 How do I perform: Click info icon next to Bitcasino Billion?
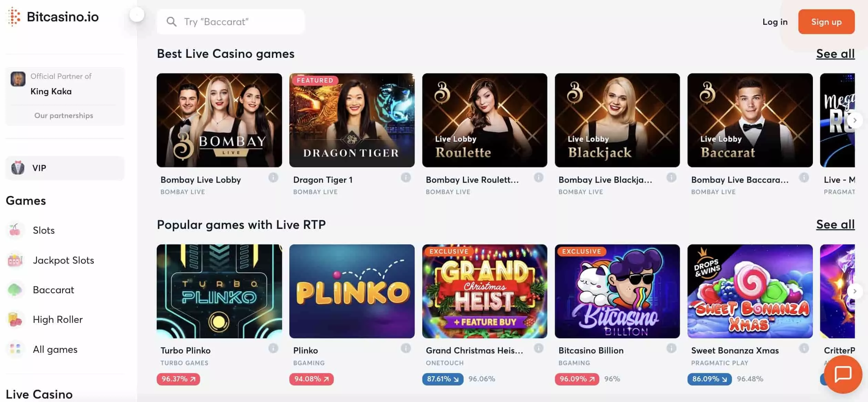pyautogui.click(x=671, y=348)
